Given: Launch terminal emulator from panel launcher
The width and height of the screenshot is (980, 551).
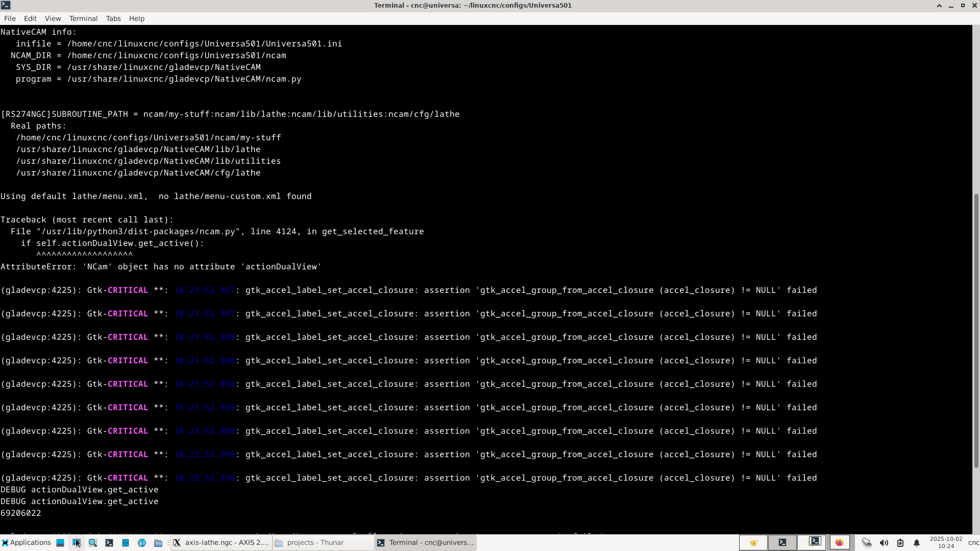Looking at the screenshot, I should (x=109, y=543).
